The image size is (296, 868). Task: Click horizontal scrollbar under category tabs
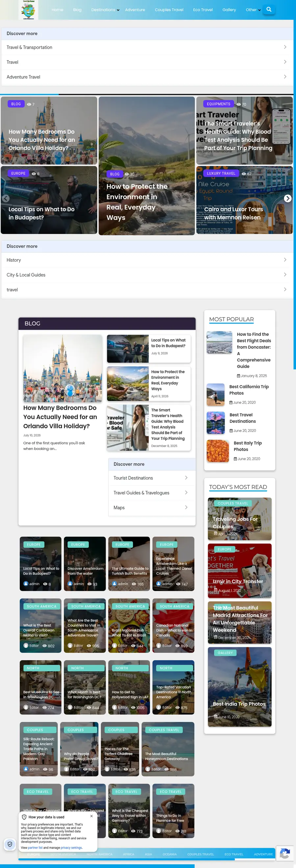(127, 859)
